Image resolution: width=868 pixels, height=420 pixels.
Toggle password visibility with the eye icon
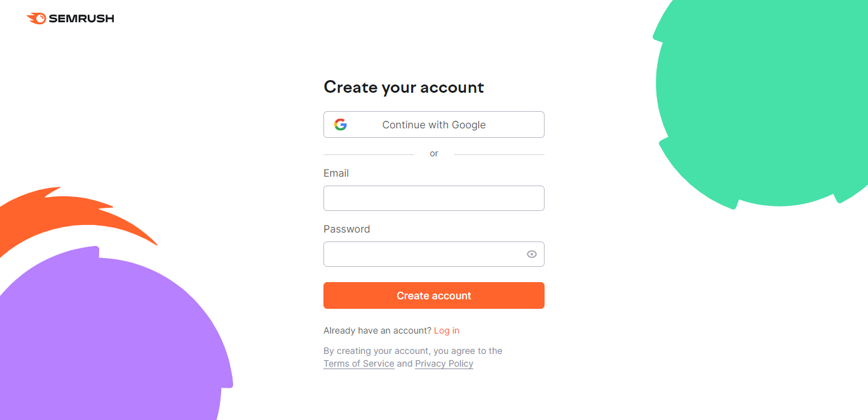pos(532,254)
